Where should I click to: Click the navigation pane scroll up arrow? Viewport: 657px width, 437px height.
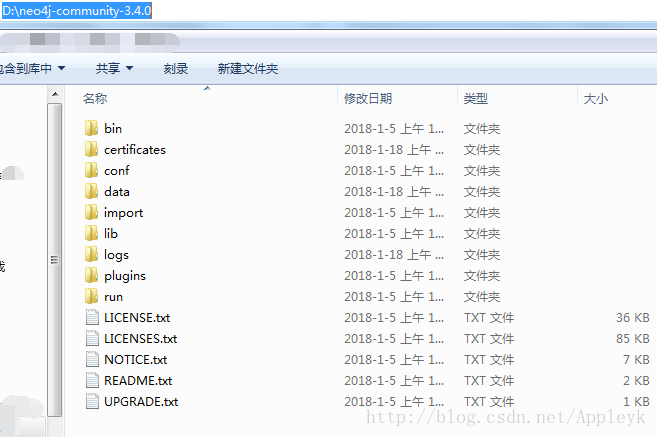coord(55,95)
